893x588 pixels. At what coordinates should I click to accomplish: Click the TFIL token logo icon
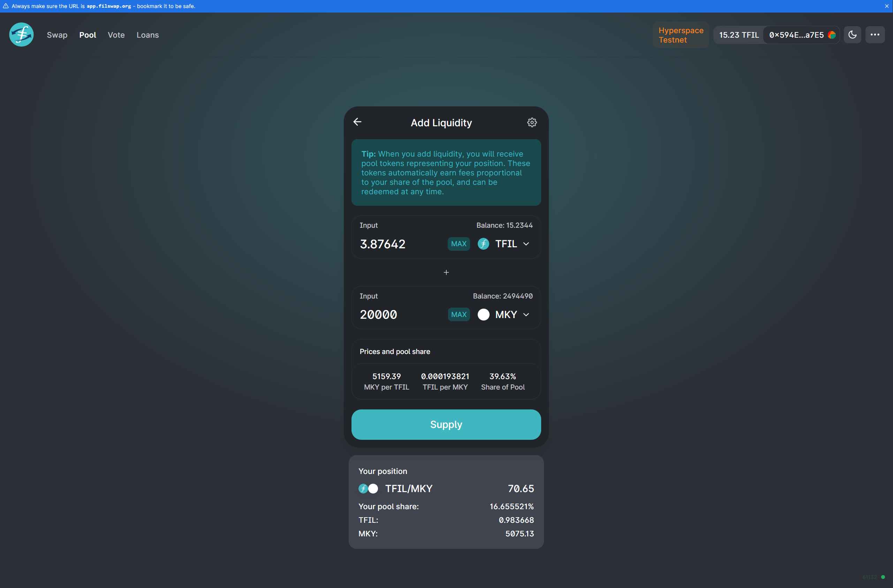(483, 244)
